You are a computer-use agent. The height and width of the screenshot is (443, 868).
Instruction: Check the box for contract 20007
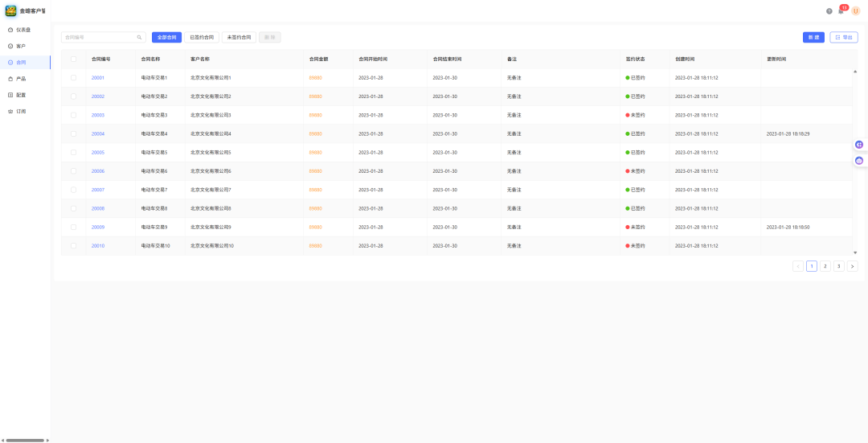pyautogui.click(x=74, y=190)
